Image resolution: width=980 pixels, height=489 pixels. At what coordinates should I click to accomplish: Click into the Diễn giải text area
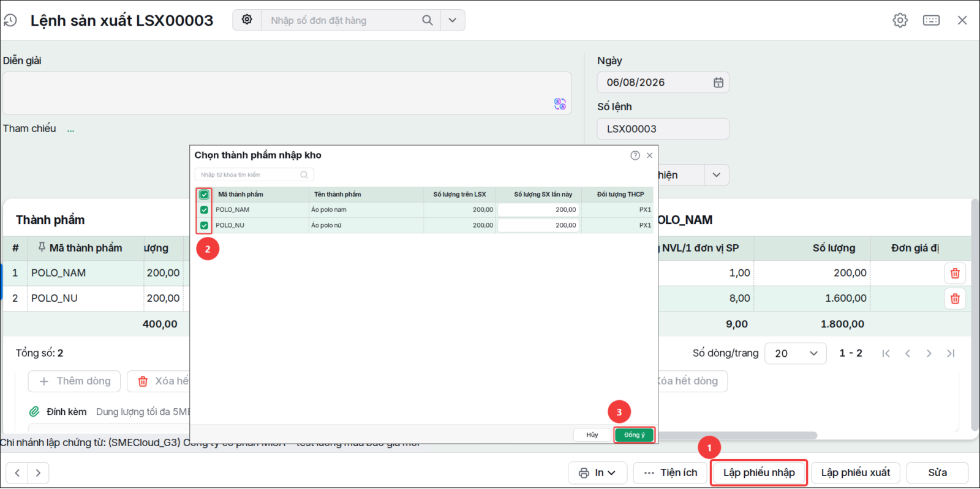pos(287,93)
